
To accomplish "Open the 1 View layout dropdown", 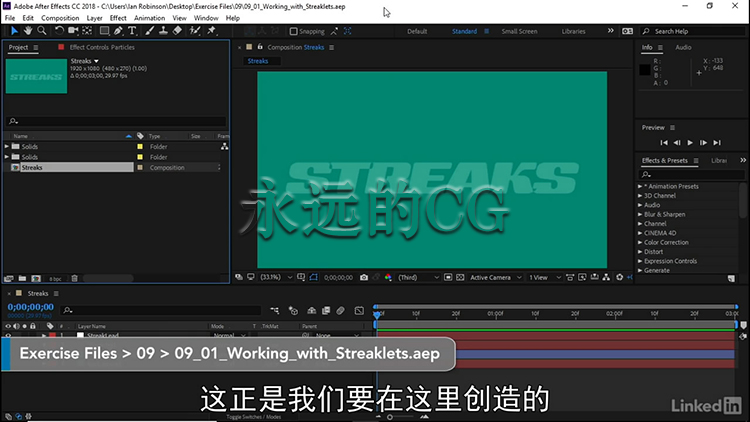I will 544,278.
